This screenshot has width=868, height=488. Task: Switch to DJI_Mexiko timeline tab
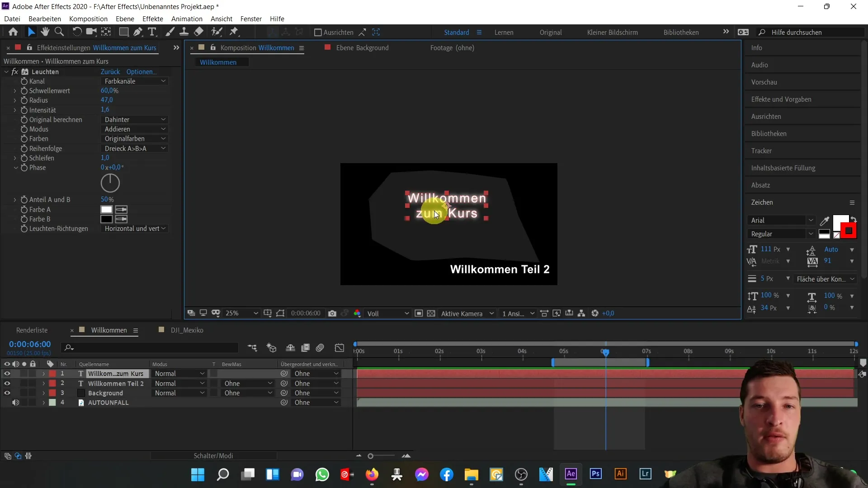(x=187, y=330)
